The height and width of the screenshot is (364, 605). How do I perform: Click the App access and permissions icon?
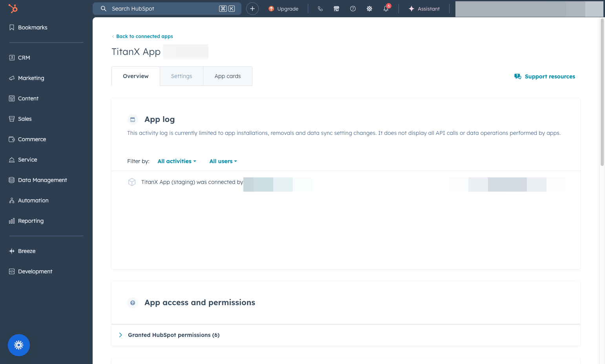(133, 303)
